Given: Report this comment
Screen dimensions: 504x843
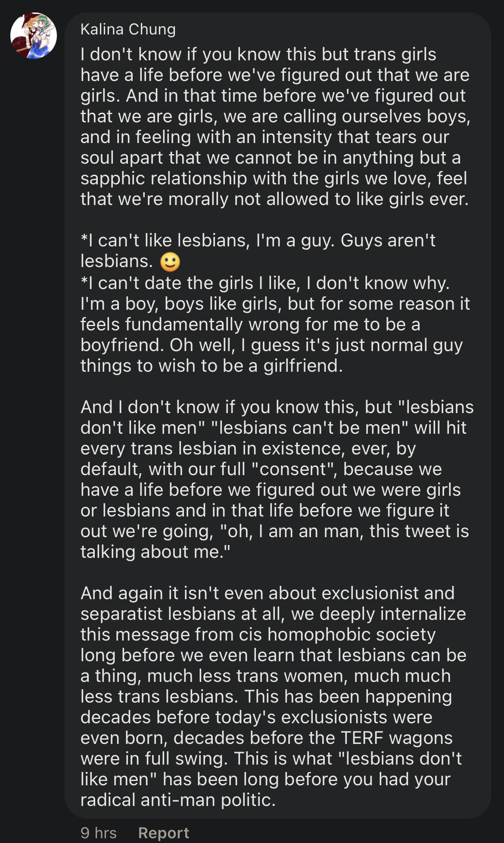Looking at the screenshot, I should 164,833.
